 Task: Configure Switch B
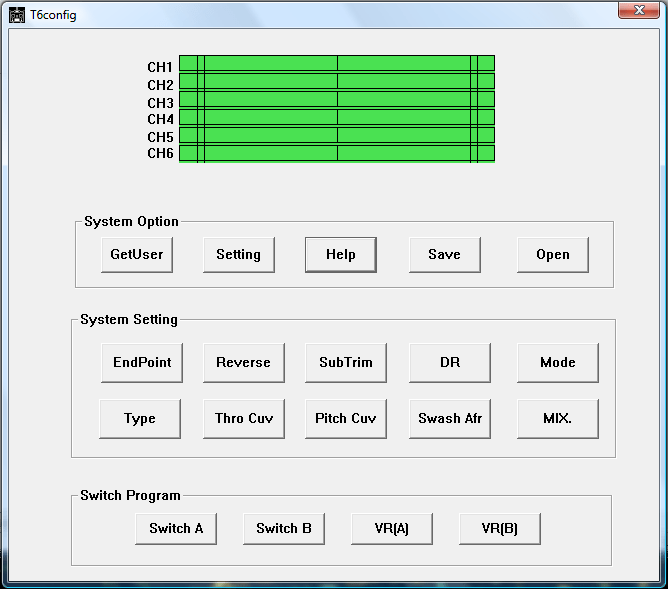click(284, 529)
